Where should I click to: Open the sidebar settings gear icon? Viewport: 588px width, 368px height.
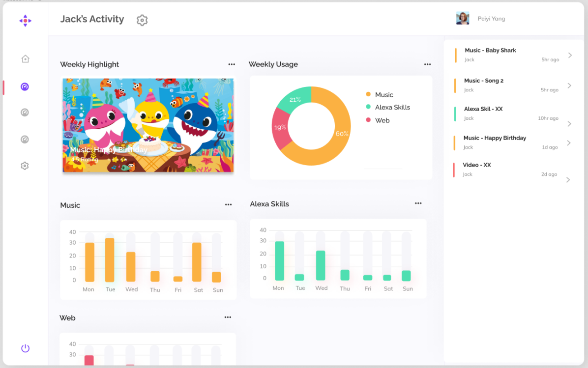coord(25,166)
